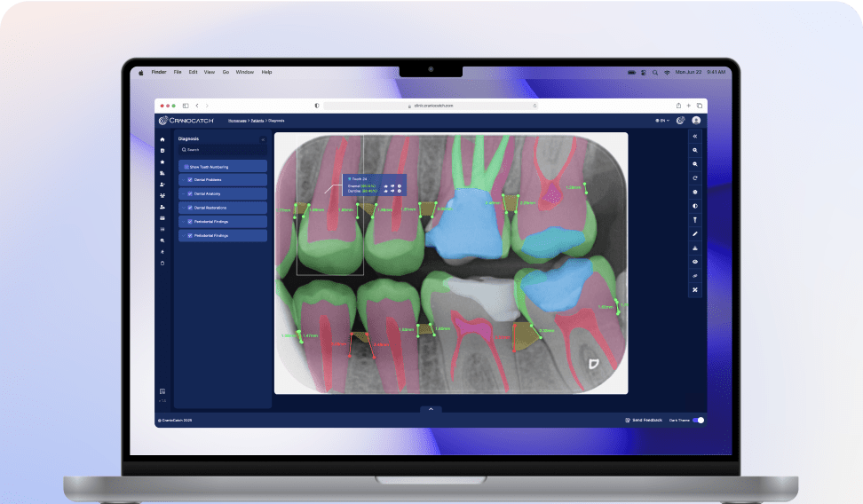This screenshot has height=504, width=863.
Task: Click the rotate icon in right toolbar
Action: pos(695,178)
